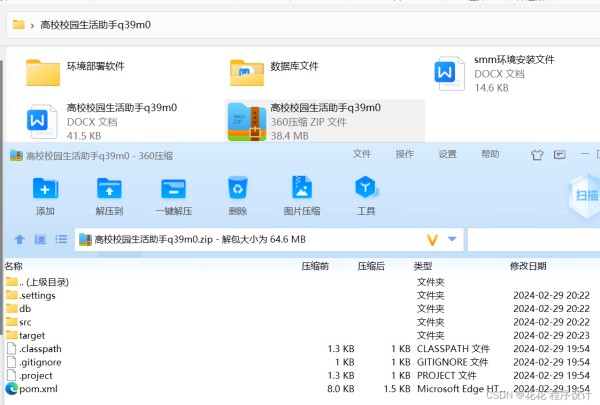The image size is (600, 405).
Task: Select the .project file
Action: point(29,376)
